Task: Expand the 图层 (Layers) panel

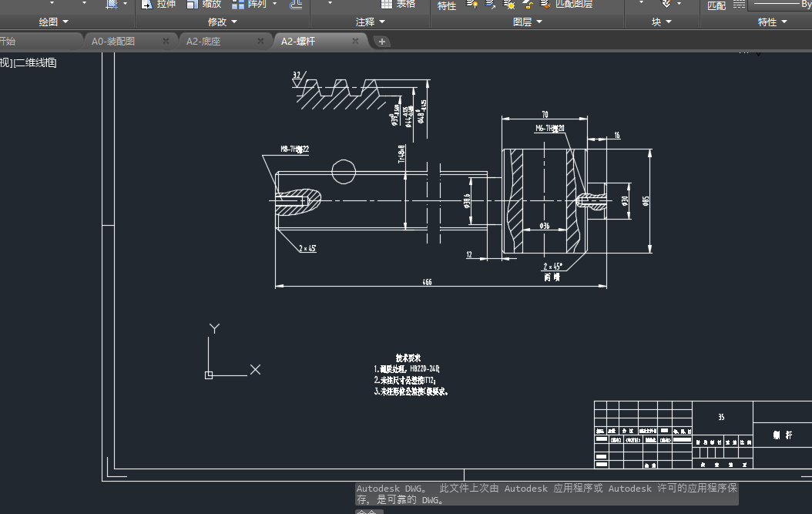Action: click(527, 22)
